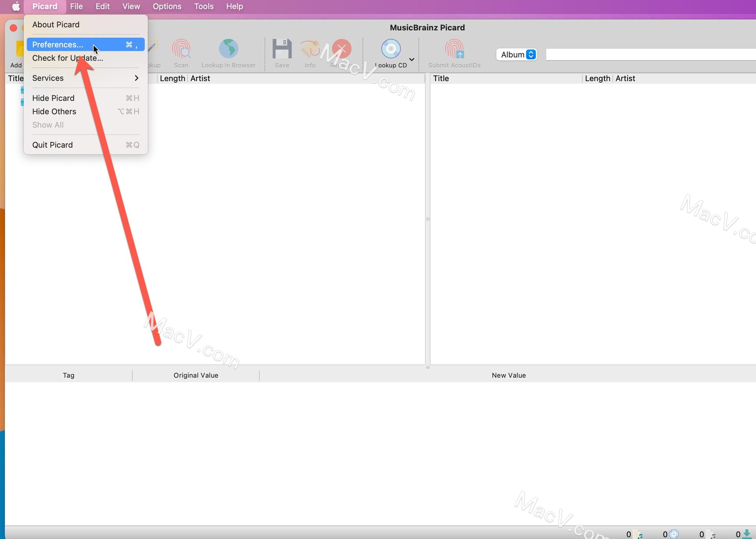The image size is (756, 539).
Task: Open the View menu
Action: click(x=131, y=6)
